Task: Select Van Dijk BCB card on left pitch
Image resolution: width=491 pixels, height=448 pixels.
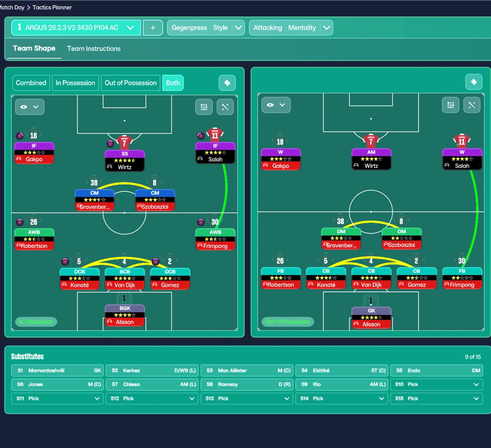Action: click(125, 278)
